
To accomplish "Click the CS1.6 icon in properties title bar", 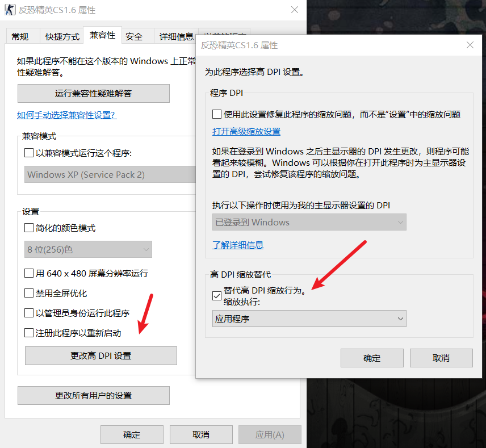I will coord(10,10).
